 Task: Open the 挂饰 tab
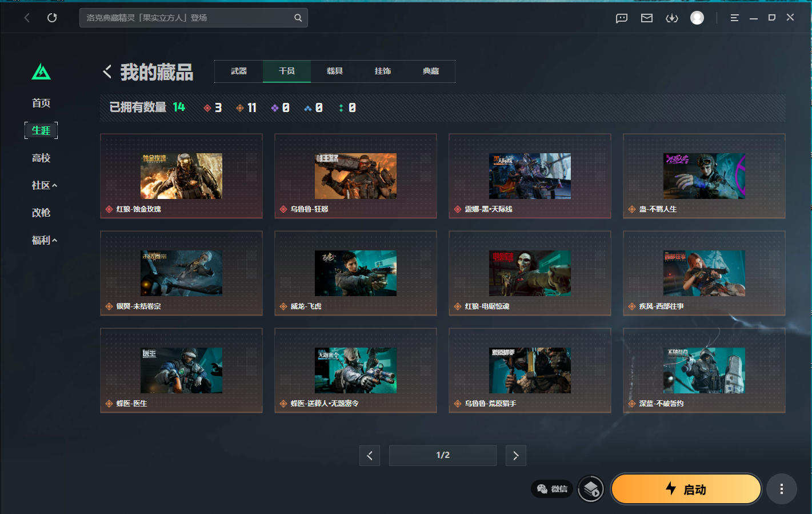(383, 71)
